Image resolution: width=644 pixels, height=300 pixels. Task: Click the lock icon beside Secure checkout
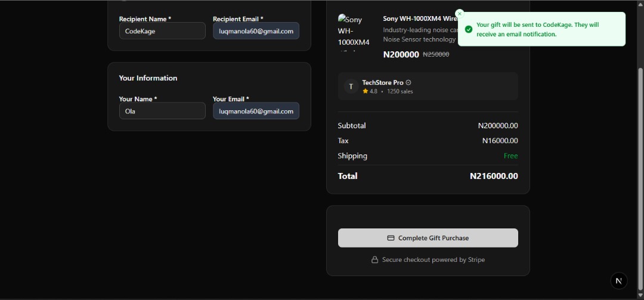(x=374, y=259)
